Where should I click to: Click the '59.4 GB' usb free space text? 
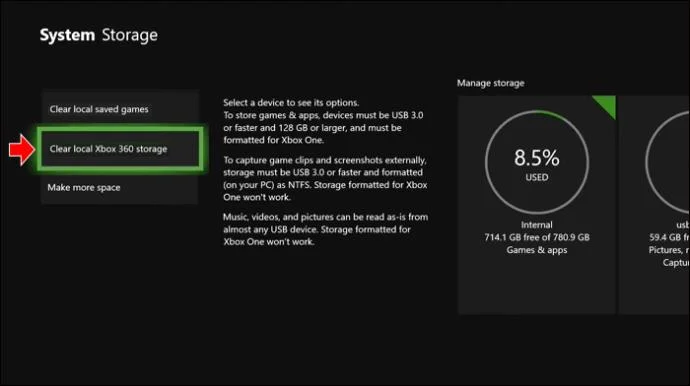(669, 237)
